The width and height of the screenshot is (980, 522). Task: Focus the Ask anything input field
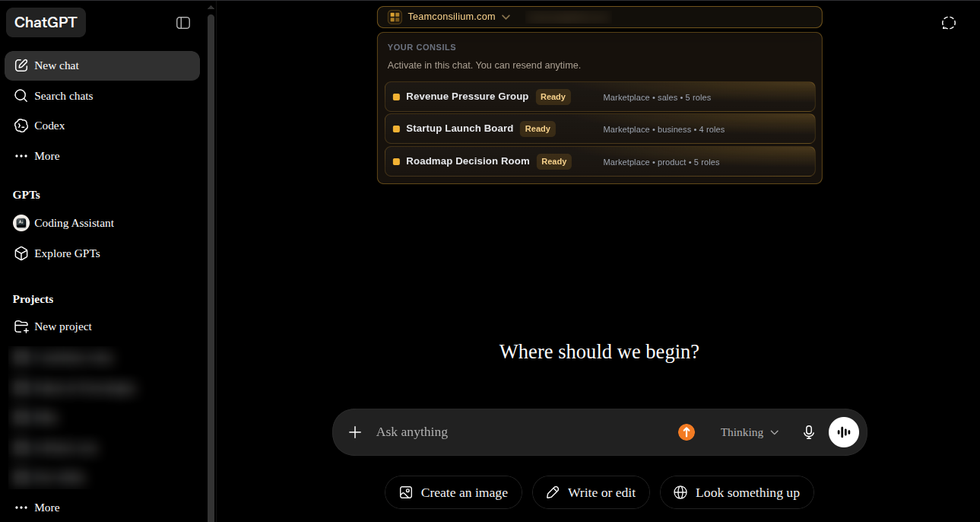click(521, 432)
